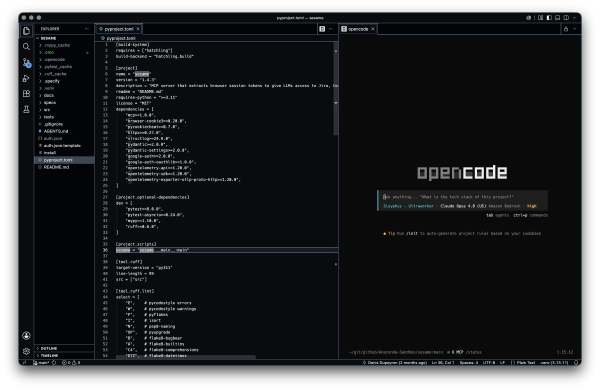Click the Copilot icon in the title bar
Screen dimensions: 600x390
[528, 18]
